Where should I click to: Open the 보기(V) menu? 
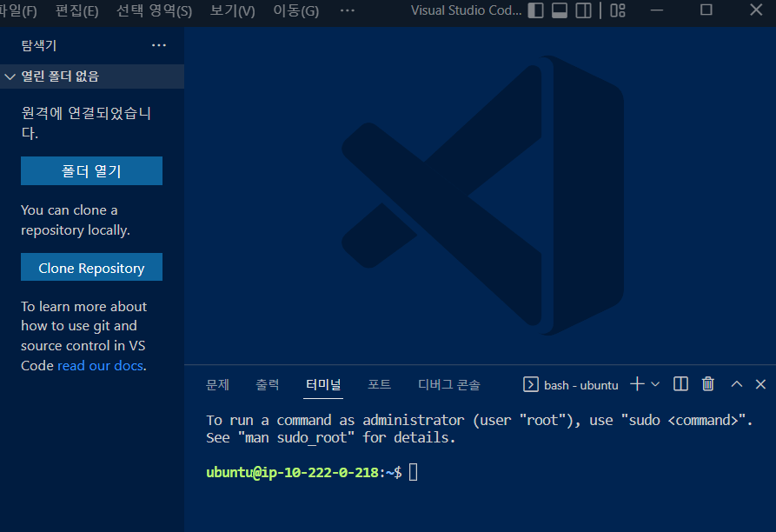pos(233,11)
